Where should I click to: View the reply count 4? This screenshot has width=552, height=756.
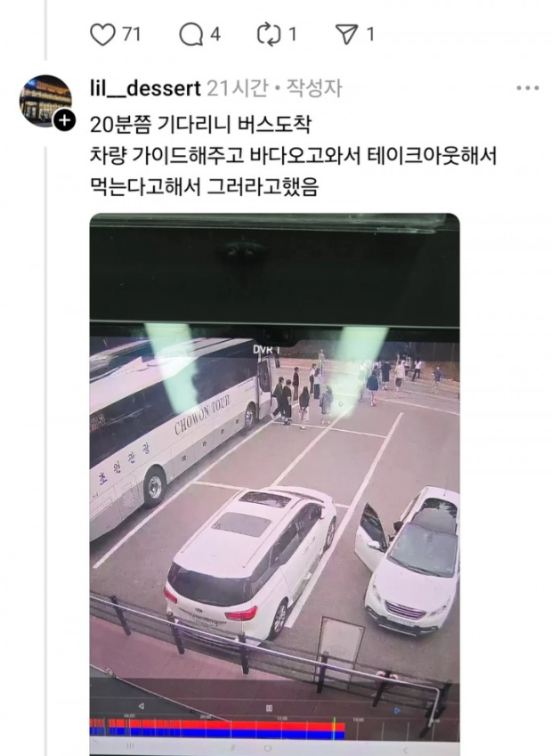click(x=215, y=35)
